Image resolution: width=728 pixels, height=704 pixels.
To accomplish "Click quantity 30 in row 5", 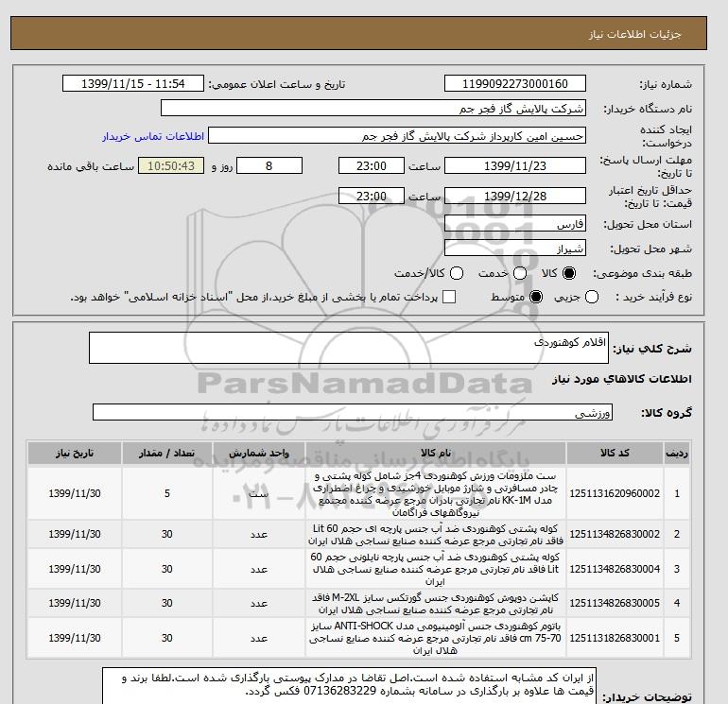I will (167, 638).
